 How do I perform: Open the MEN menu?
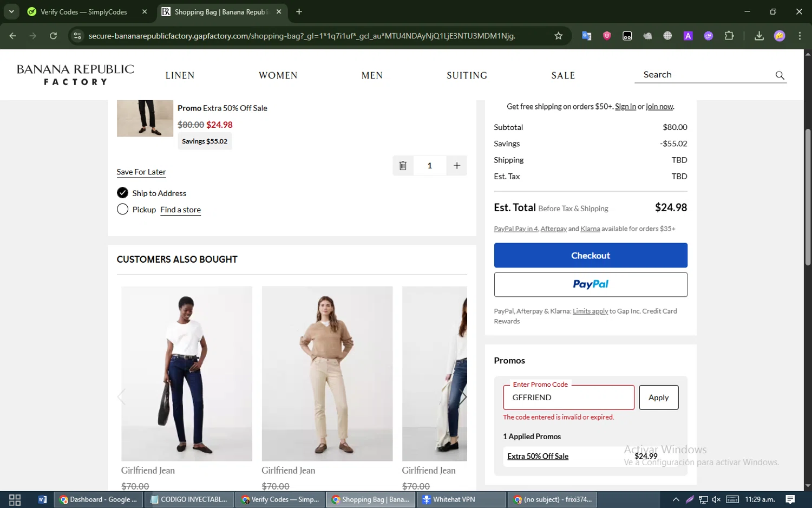tap(372, 75)
